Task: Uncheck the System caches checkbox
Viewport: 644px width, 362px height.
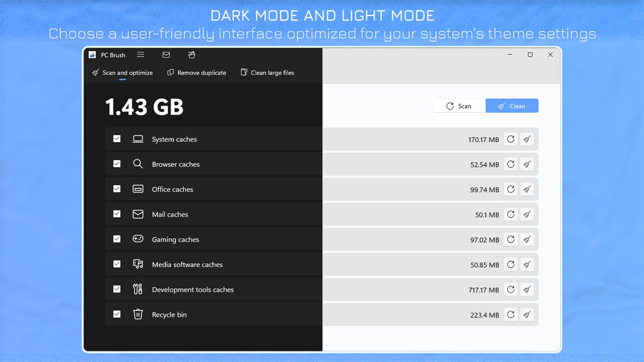Action: pyautogui.click(x=117, y=138)
